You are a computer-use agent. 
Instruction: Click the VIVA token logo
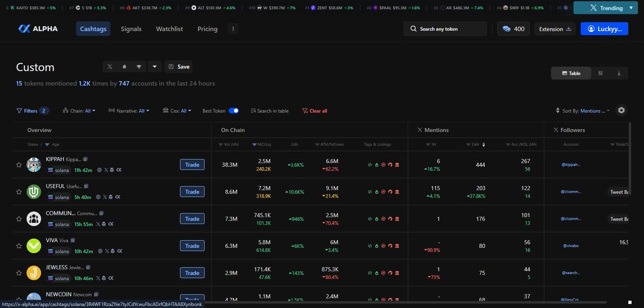pyautogui.click(x=34, y=246)
